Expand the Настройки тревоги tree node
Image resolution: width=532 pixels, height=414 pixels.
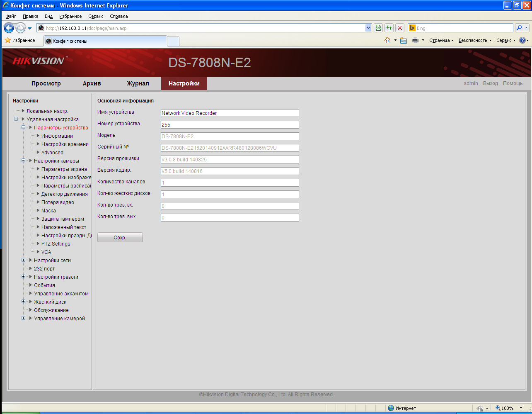click(x=24, y=277)
